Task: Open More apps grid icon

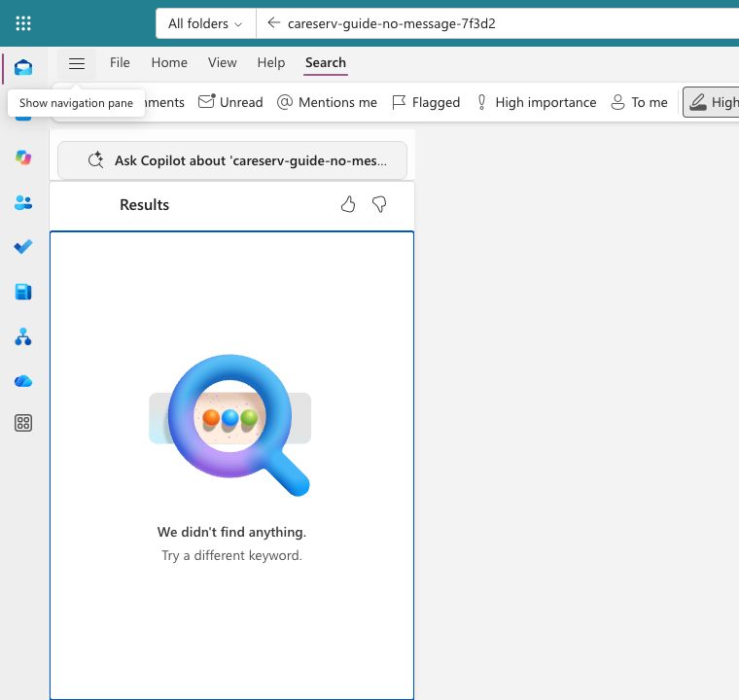Action: tap(23, 423)
